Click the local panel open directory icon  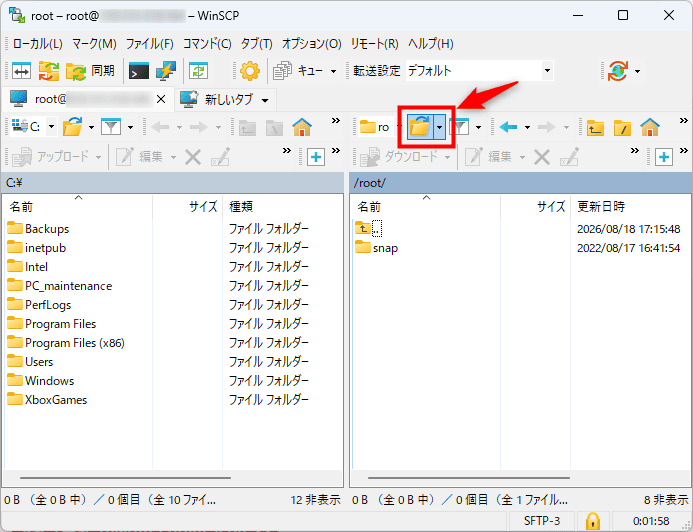(72, 127)
